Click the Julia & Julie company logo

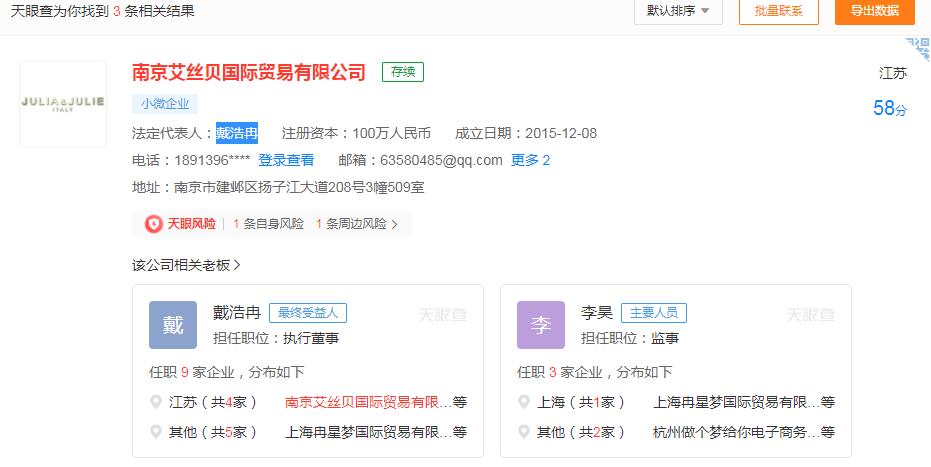pyautogui.click(x=63, y=104)
